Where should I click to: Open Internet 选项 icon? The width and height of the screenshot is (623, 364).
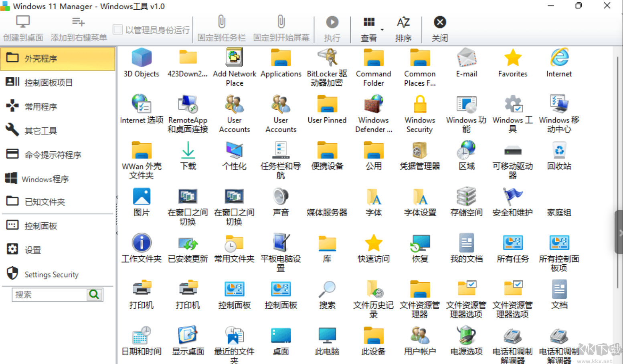tap(142, 104)
